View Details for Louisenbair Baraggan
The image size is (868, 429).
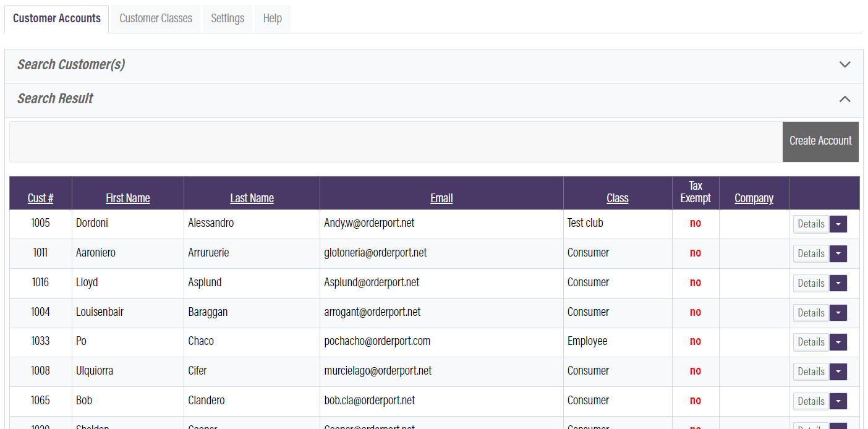[811, 313]
